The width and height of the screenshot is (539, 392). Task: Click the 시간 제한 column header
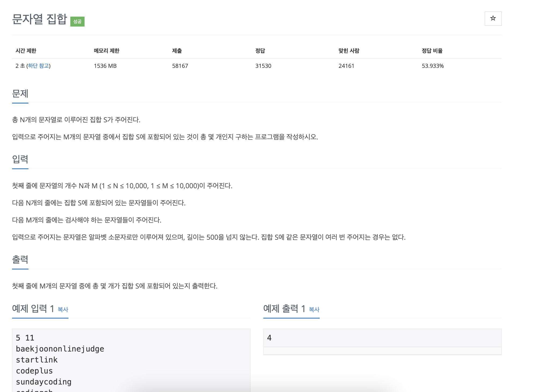tap(26, 51)
